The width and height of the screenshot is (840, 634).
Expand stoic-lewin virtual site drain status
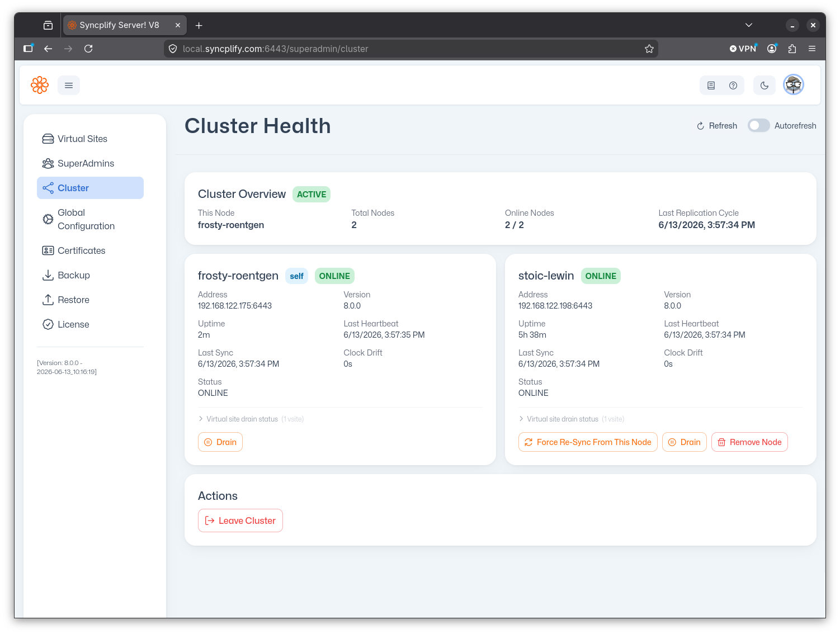pyautogui.click(x=572, y=419)
